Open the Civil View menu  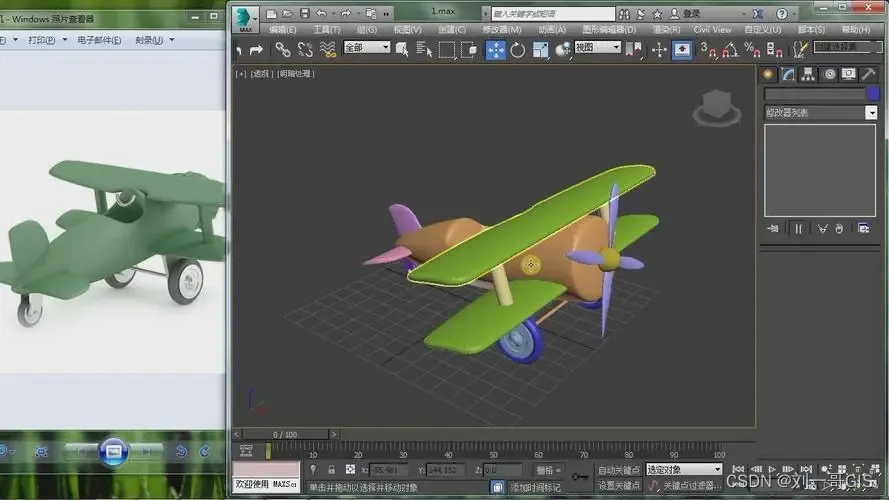pyautogui.click(x=712, y=30)
